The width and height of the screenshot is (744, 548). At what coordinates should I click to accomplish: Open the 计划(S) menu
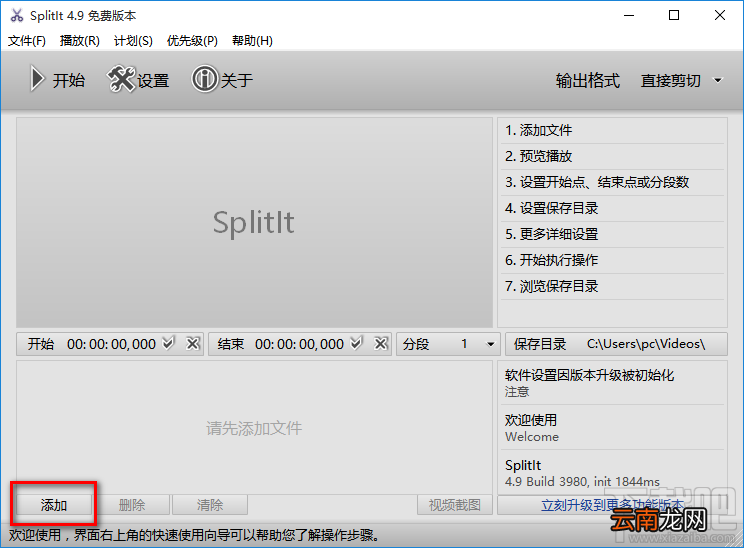(x=133, y=41)
